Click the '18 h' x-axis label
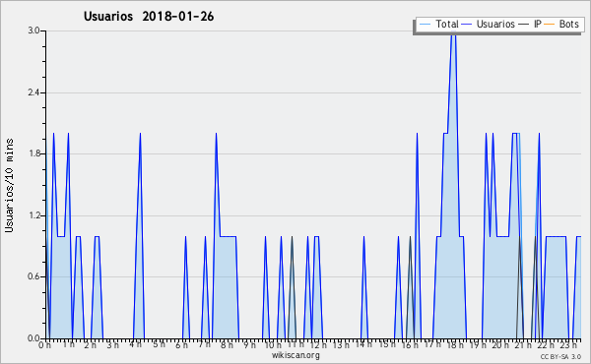Viewport: 591px width, 364px height. coord(455,345)
